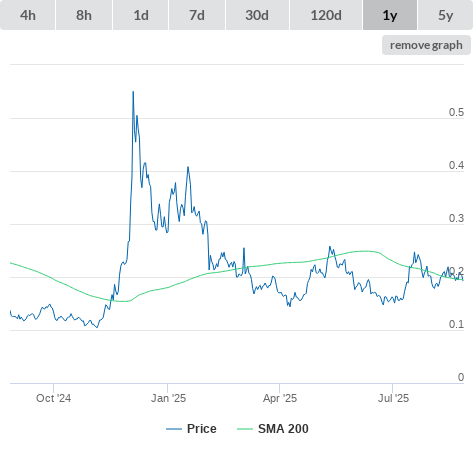Click the 0.5 y-axis value label
This screenshot has height=455, width=474.
[456, 112]
